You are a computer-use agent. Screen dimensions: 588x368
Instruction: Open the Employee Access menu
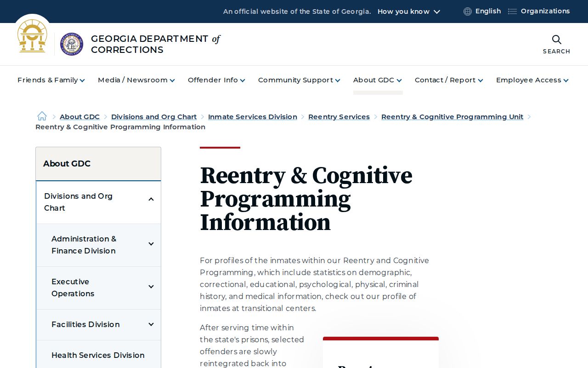pos(532,80)
